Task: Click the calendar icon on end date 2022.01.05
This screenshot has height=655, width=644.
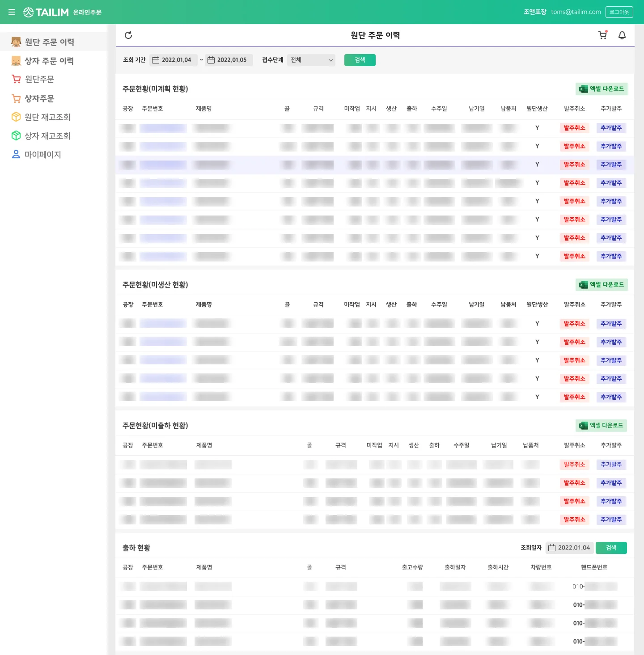Action: click(x=211, y=60)
